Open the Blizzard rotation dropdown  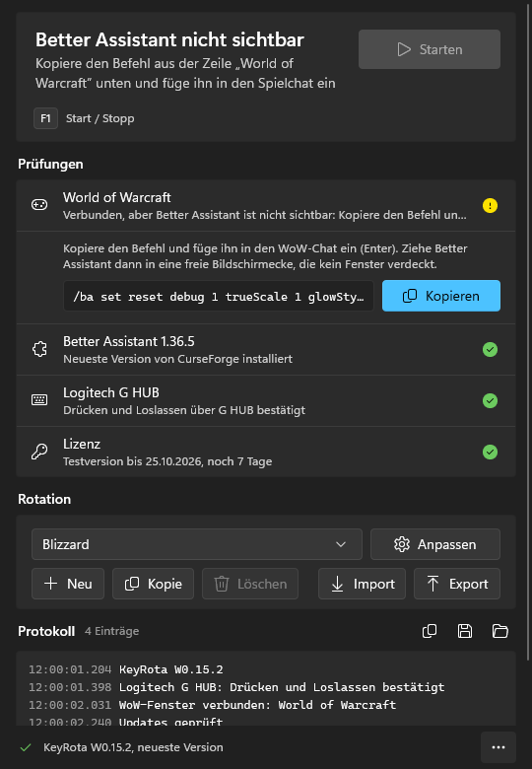coord(197,544)
